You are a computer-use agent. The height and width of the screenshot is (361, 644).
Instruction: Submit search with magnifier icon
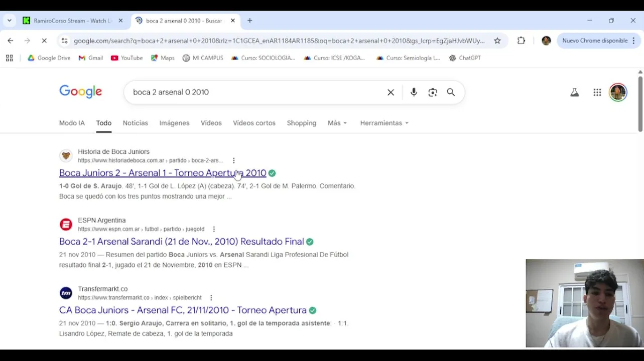tap(451, 92)
